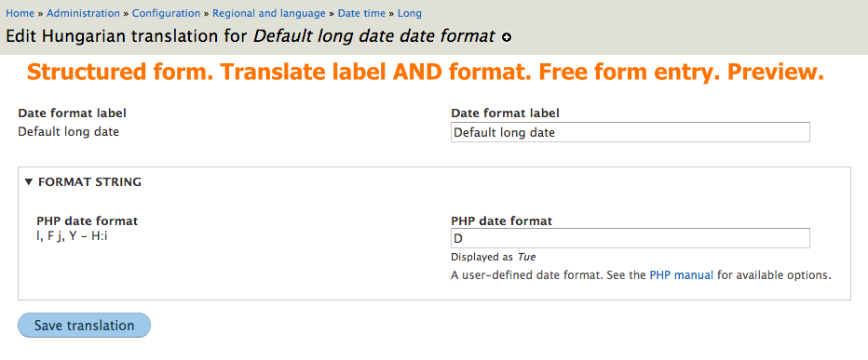Navigate to Regional and language breadcrumb
The width and height of the screenshot is (868, 360).
268,13
